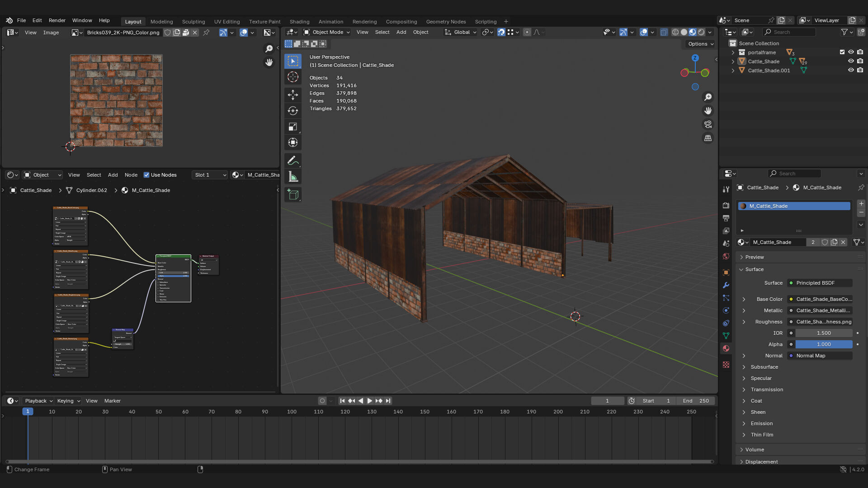This screenshot has height=488, width=868.
Task: Add a new material slot
Action: coord(861,204)
